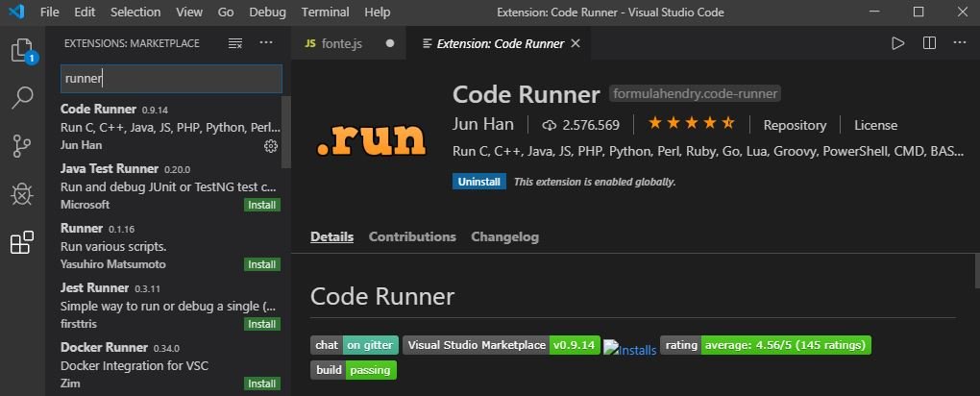The width and height of the screenshot is (980, 396).
Task: Click the Code Runner extension title heading
Action: 527,94
